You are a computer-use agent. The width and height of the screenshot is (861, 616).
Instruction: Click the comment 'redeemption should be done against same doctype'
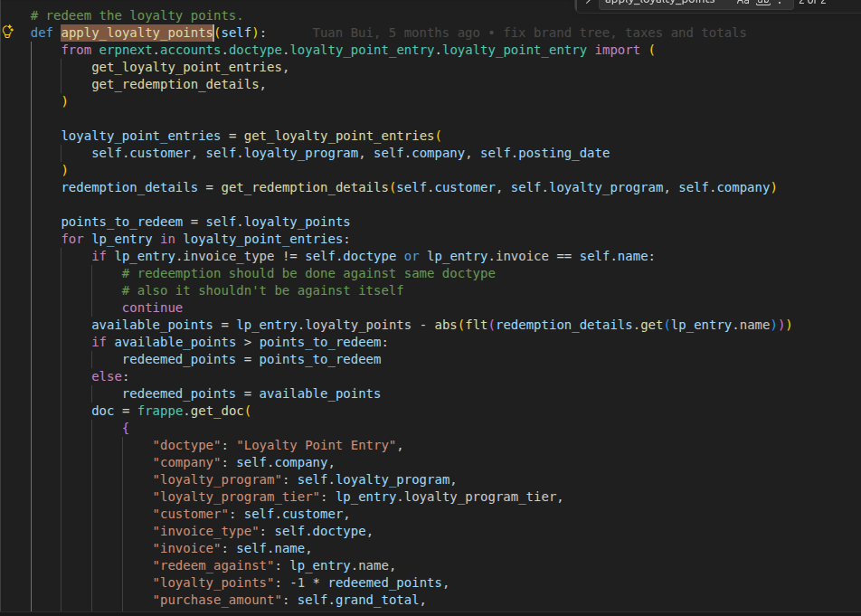(x=308, y=273)
